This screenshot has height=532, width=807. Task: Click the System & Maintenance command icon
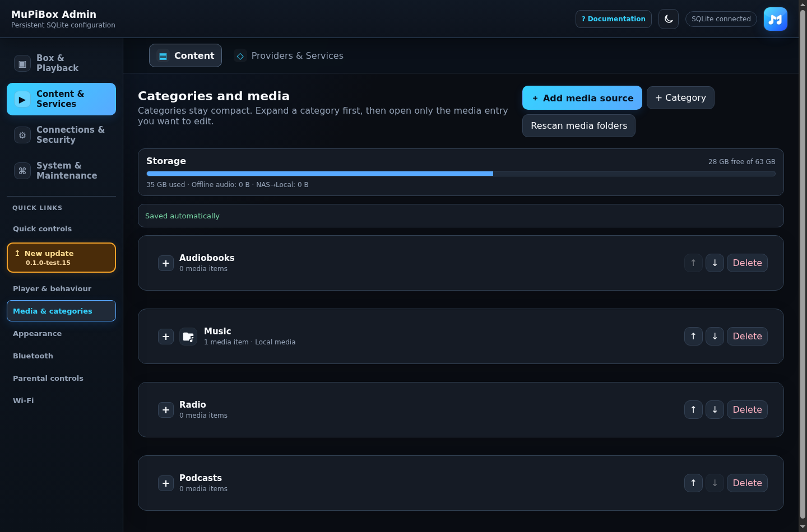(22, 171)
